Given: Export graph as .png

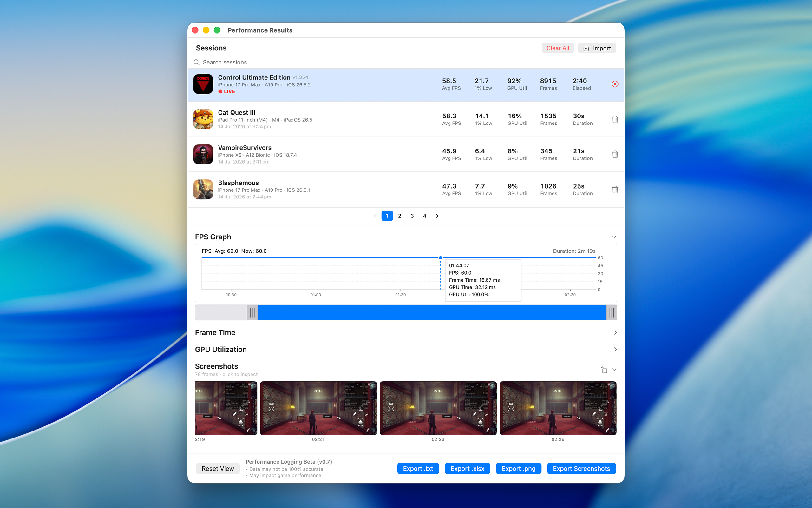Looking at the screenshot, I should (x=518, y=468).
